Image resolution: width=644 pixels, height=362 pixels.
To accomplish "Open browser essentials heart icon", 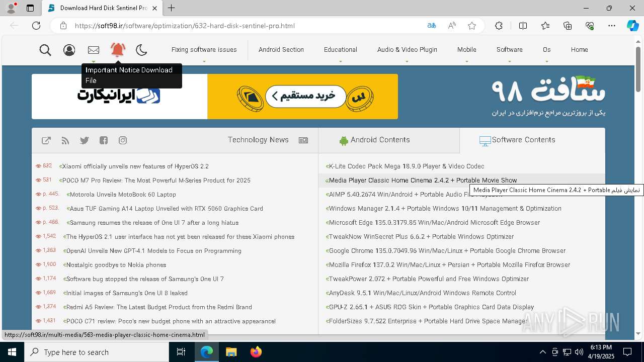I will pyautogui.click(x=590, y=26).
